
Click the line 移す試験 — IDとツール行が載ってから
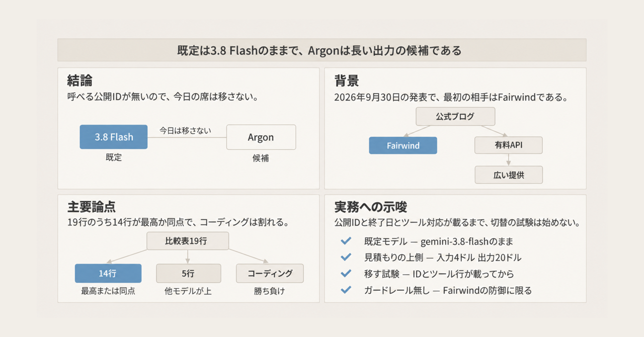[x=439, y=274]
